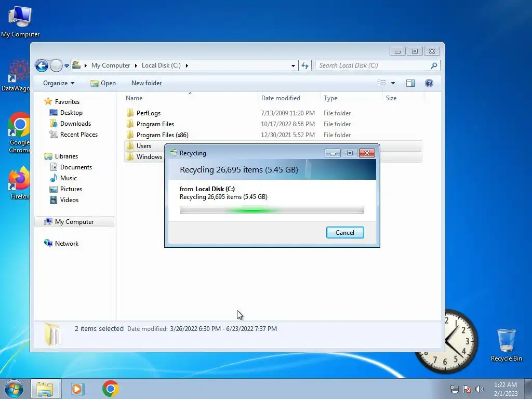Select the Program Files folder icon
The width and height of the screenshot is (532, 399).
point(129,124)
